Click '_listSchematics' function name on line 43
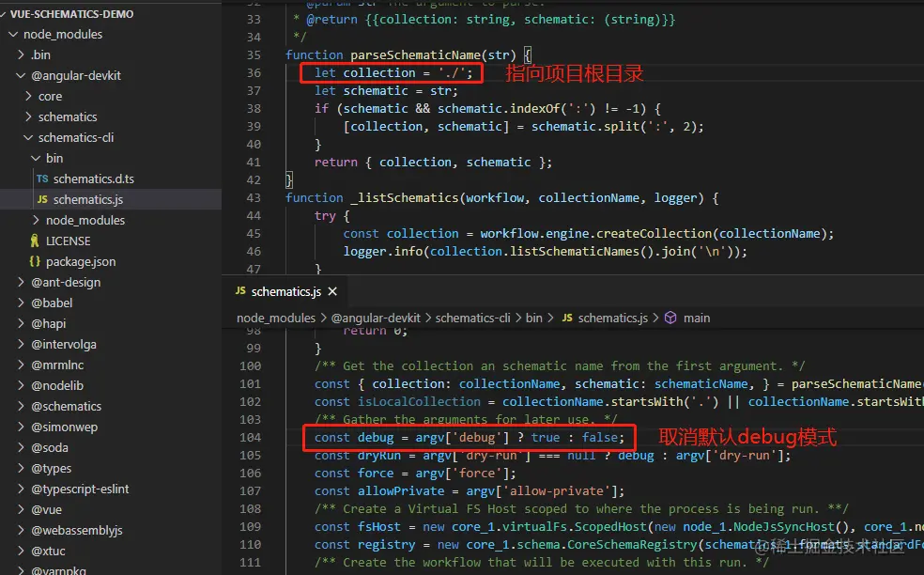The image size is (924, 575). (404, 198)
